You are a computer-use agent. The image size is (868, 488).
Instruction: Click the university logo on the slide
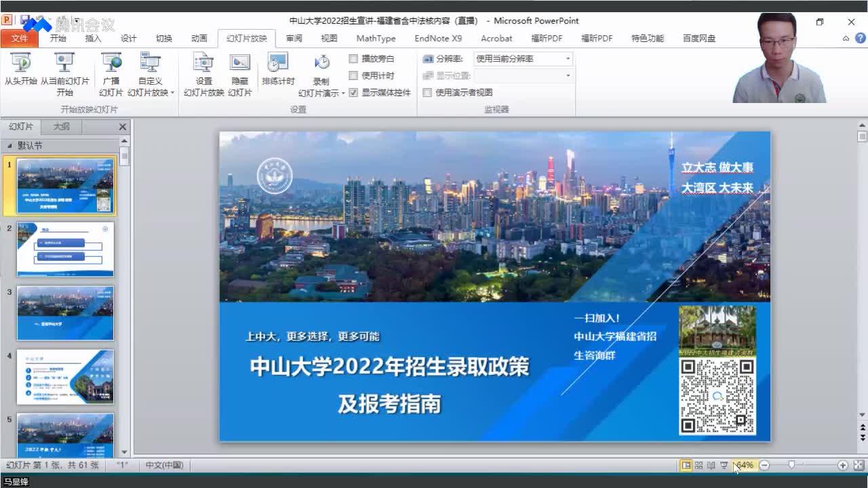(275, 176)
